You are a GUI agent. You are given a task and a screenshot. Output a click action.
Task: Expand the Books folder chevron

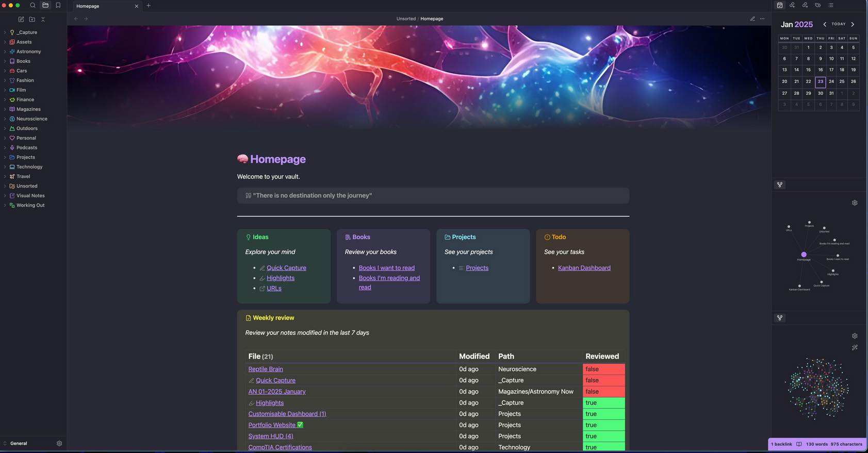pos(5,61)
